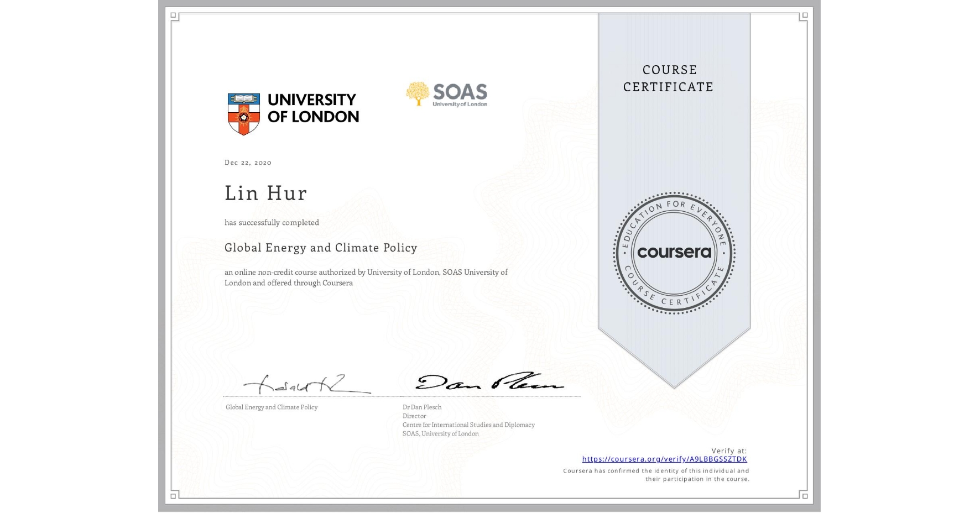
Task: Click the course authorization description paragraph
Action: tap(365, 277)
